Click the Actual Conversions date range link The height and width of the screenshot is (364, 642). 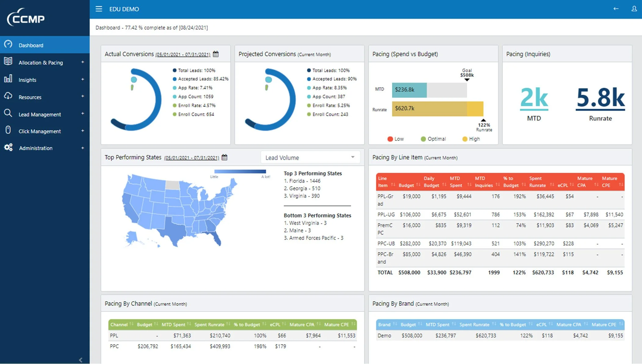point(182,54)
